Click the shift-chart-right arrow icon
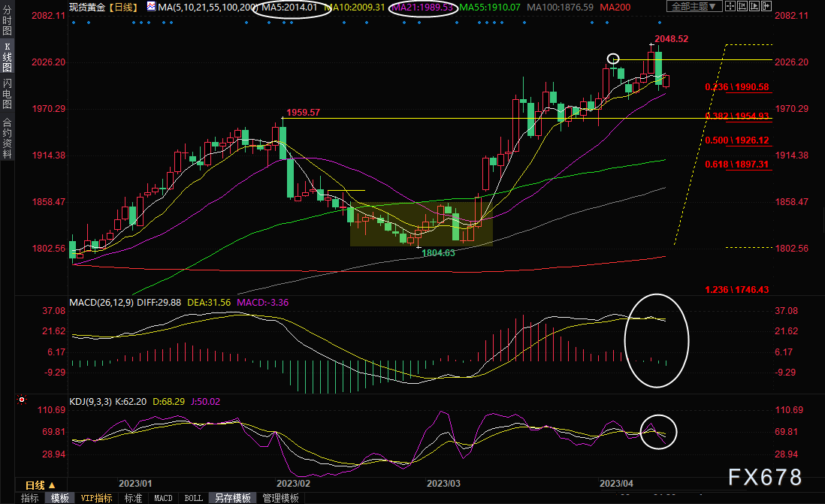This screenshot has height=504, width=825. click(766, 6)
